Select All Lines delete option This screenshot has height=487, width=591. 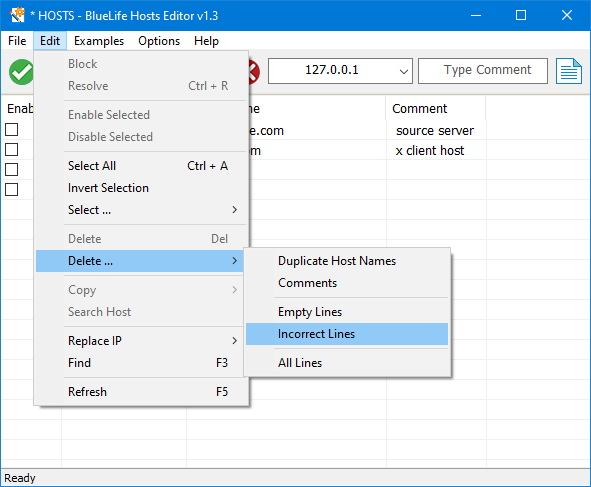(x=347, y=363)
